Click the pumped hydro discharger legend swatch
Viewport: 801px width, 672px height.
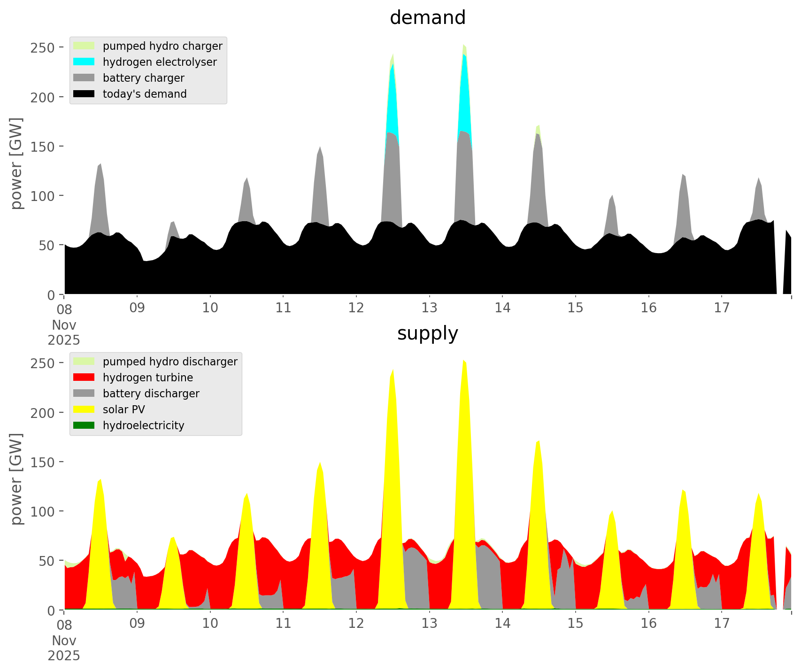[x=84, y=362]
